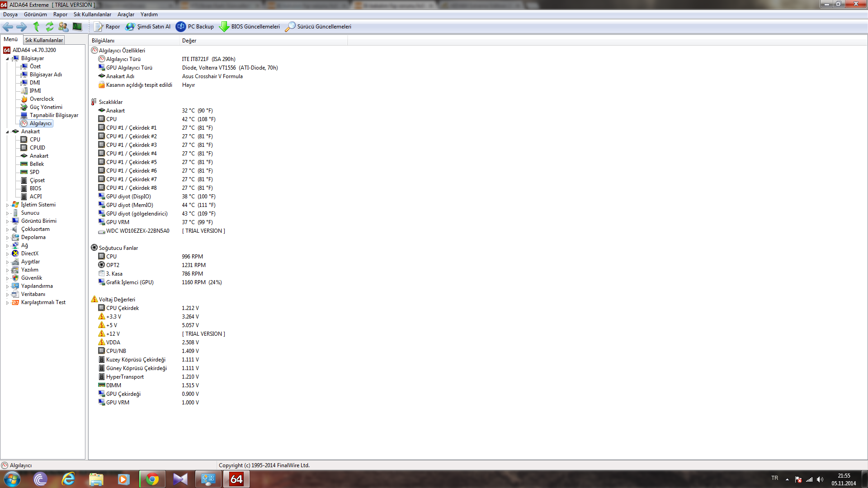Open the system tray volume icon
The height and width of the screenshot is (488, 868).
tap(820, 479)
